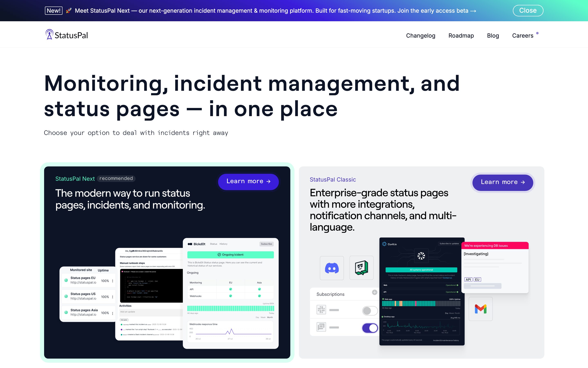The height and width of the screenshot is (368, 588).
Task: Click the Contact us link on Cuvit.io
Action: [x=447, y=278]
